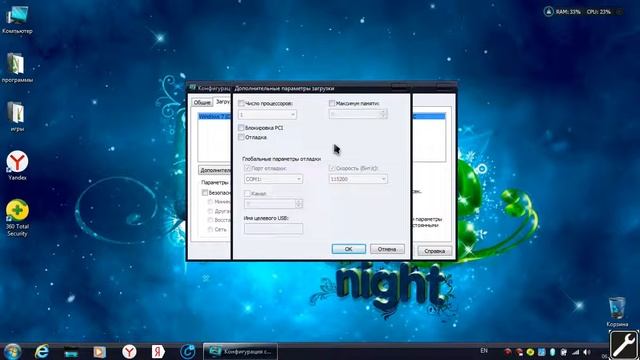
Task: Click the Дополнительные параметры button behind dialog
Action: 215,170
